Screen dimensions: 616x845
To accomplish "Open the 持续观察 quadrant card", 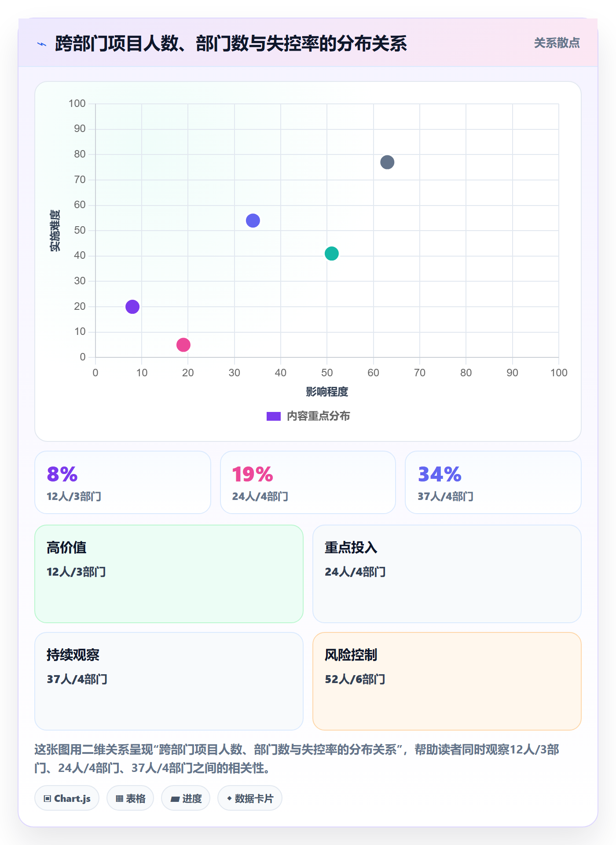I will pyautogui.click(x=169, y=681).
